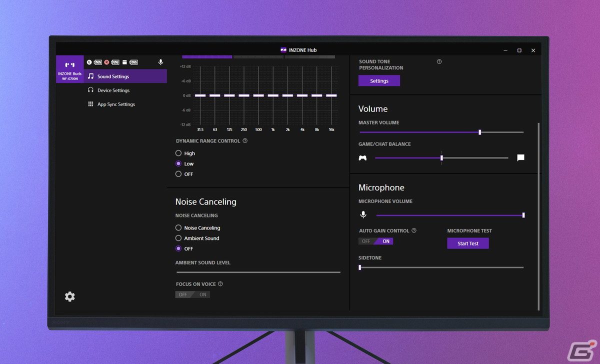Click the left earbud battery indicator
The height and width of the screenshot is (364, 600).
[x=94, y=62]
